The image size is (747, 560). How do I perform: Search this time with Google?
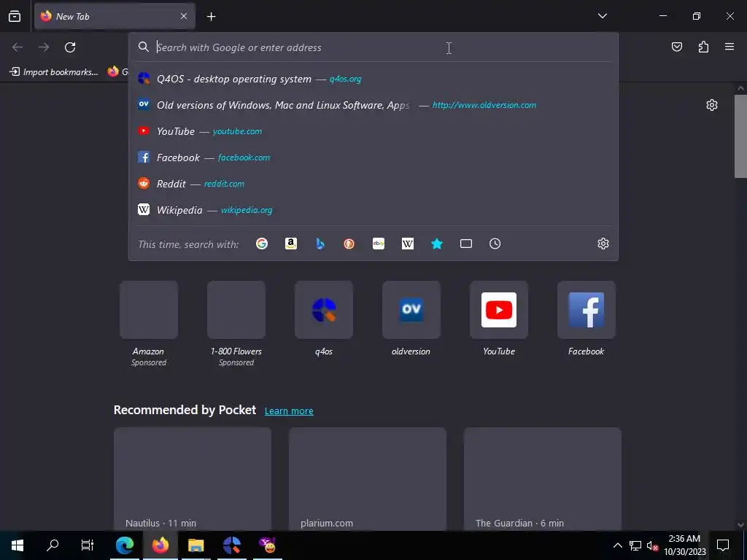[x=262, y=244]
